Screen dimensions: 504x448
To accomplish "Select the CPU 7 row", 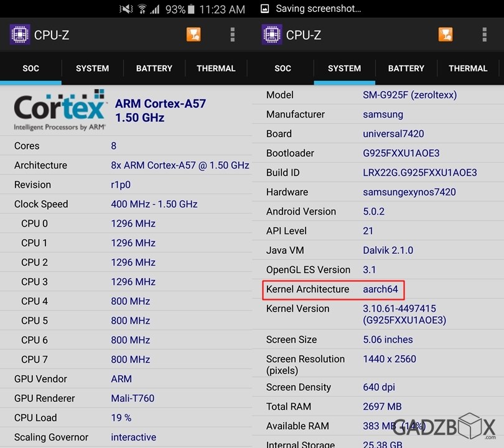I will [x=126, y=359].
